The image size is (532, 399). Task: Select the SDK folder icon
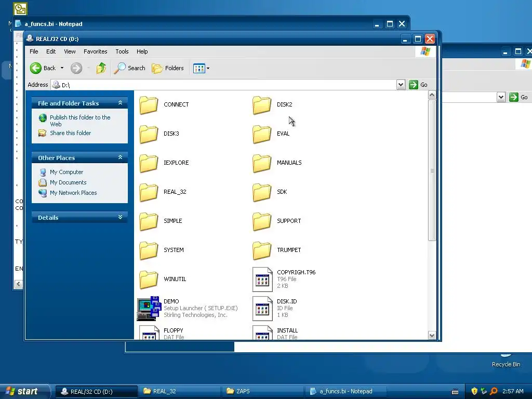pos(262,192)
